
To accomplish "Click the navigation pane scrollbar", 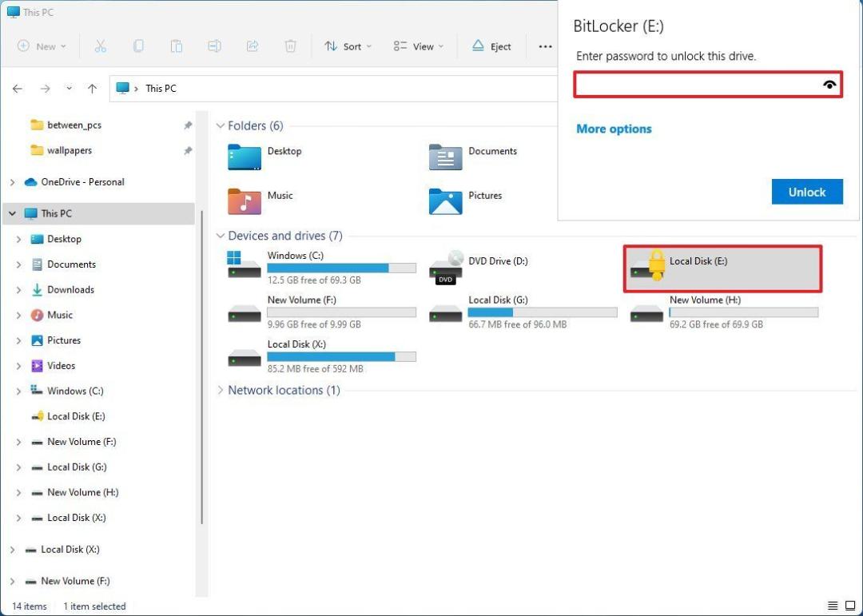I will tap(202, 367).
